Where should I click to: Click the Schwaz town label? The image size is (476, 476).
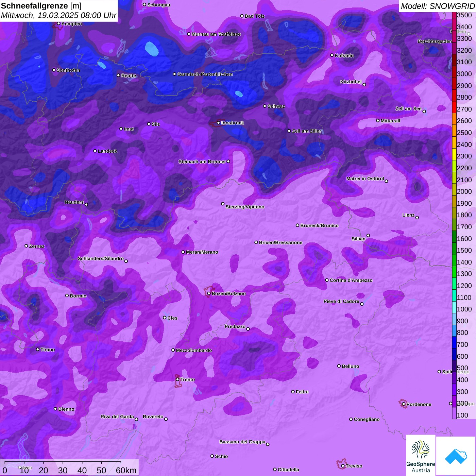click(x=276, y=106)
